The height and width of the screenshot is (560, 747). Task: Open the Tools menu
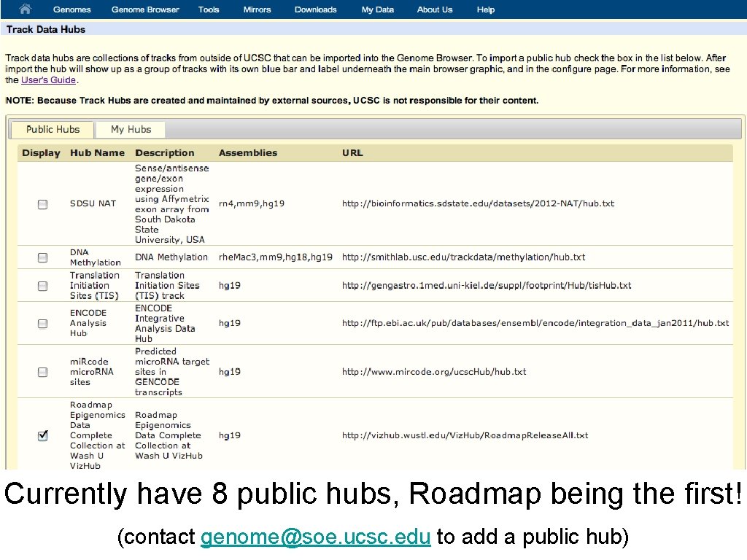click(x=209, y=9)
